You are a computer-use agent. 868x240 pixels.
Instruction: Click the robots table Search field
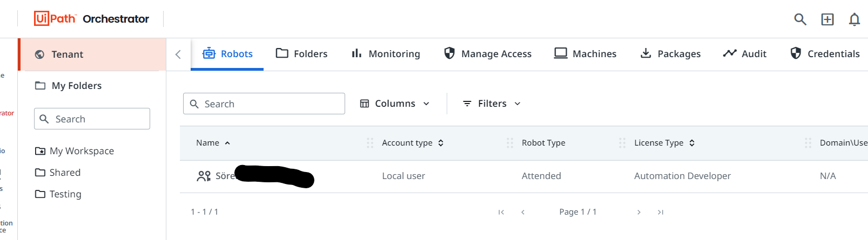pos(264,104)
